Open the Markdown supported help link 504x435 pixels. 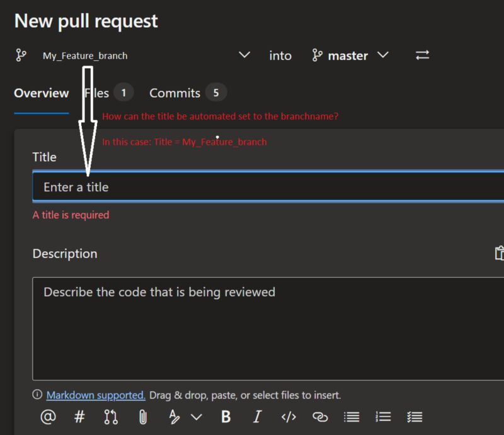coord(96,395)
